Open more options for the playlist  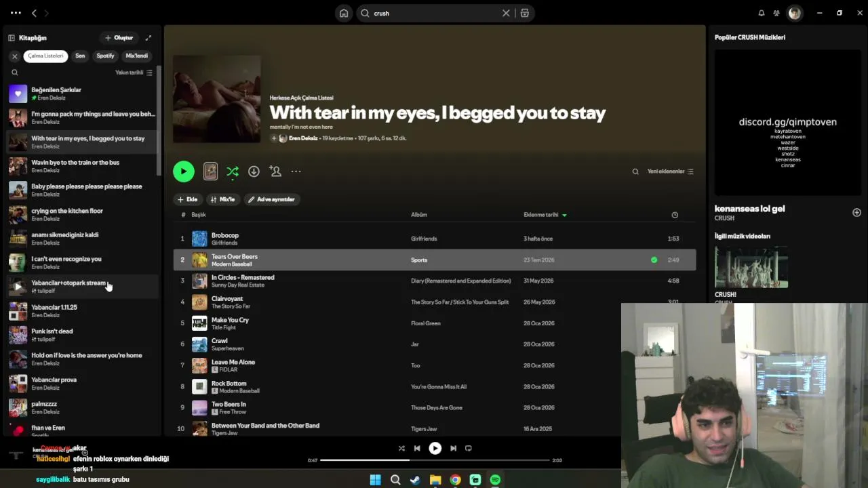coord(296,171)
